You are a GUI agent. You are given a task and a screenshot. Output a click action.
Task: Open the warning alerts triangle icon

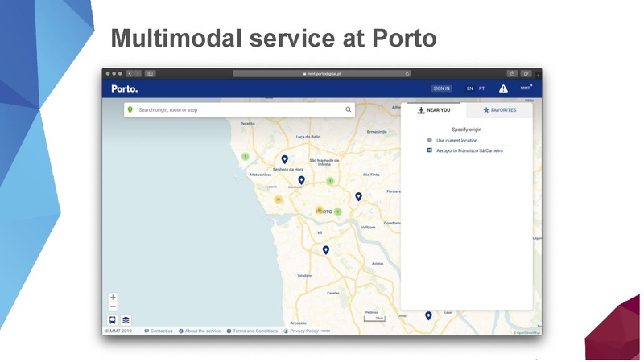503,88
